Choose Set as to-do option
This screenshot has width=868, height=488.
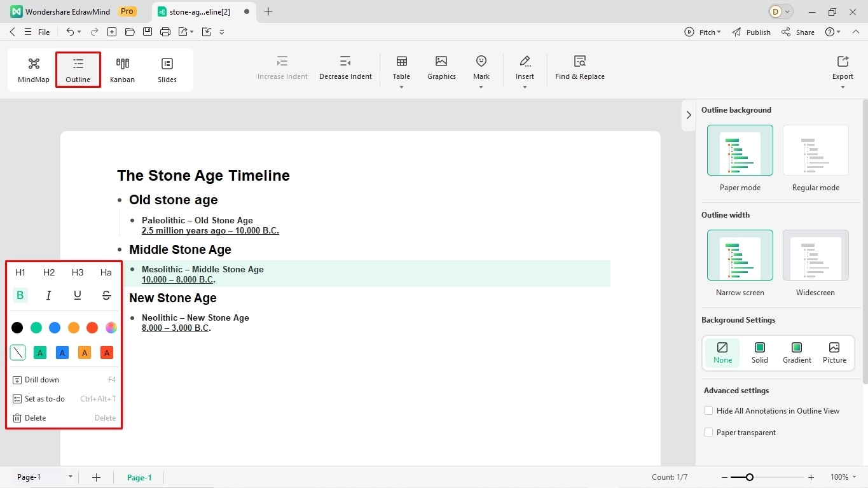[x=64, y=399]
